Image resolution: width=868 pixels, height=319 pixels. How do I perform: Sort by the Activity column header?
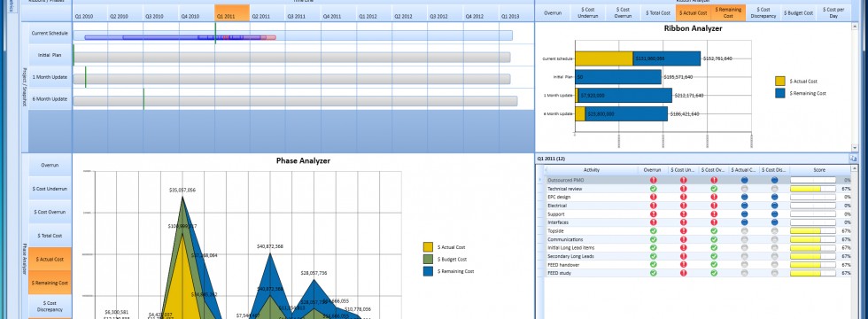point(592,170)
